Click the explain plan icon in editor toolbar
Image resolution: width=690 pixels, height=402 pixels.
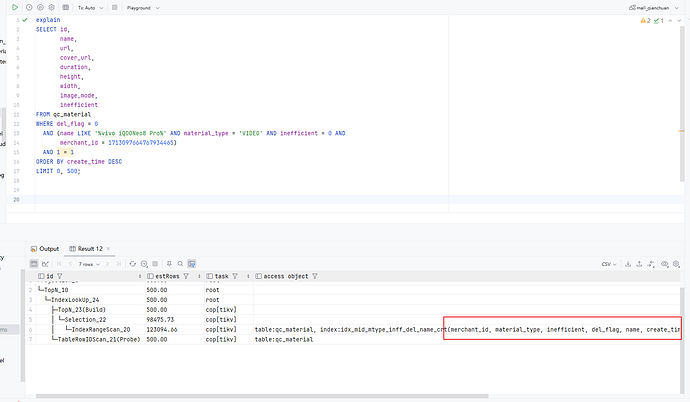tap(40, 7)
